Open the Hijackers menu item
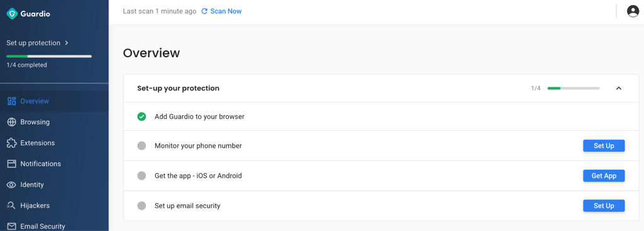Viewport: 644px width, 231px height. coord(54,206)
